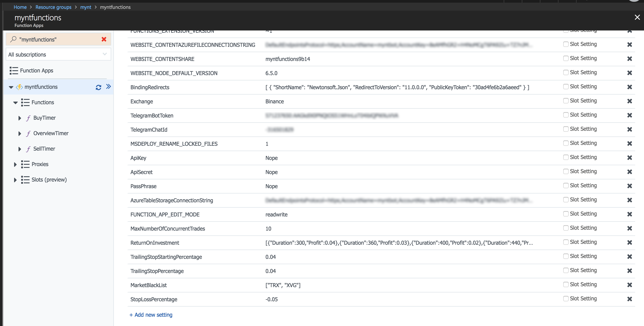Delete the StopLossPercentage setting
Image resolution: width=644 pixels, height=326 pixels.
click(x=629, y=299)
